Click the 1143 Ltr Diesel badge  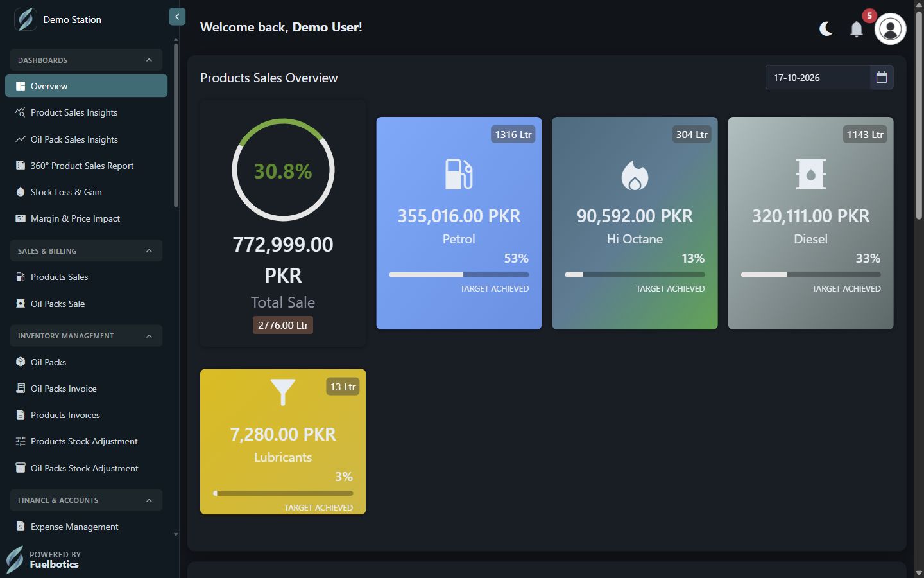865,134
